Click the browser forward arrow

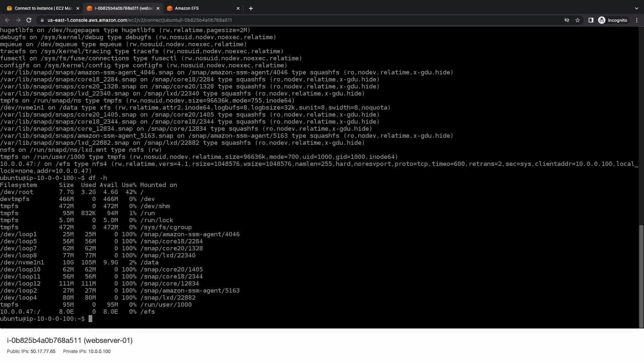tap(18, 20)
